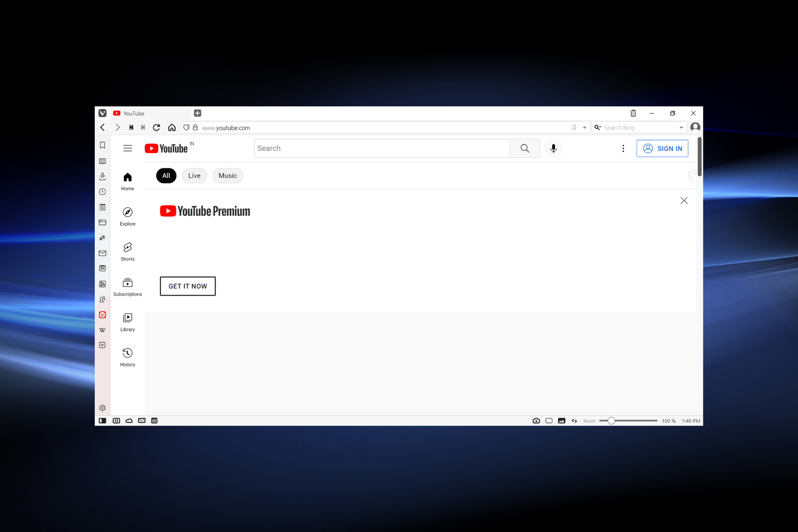798x532 pixels.
Task: Open YouTube three-dot settings menu
Action: (x=623, y=148)
